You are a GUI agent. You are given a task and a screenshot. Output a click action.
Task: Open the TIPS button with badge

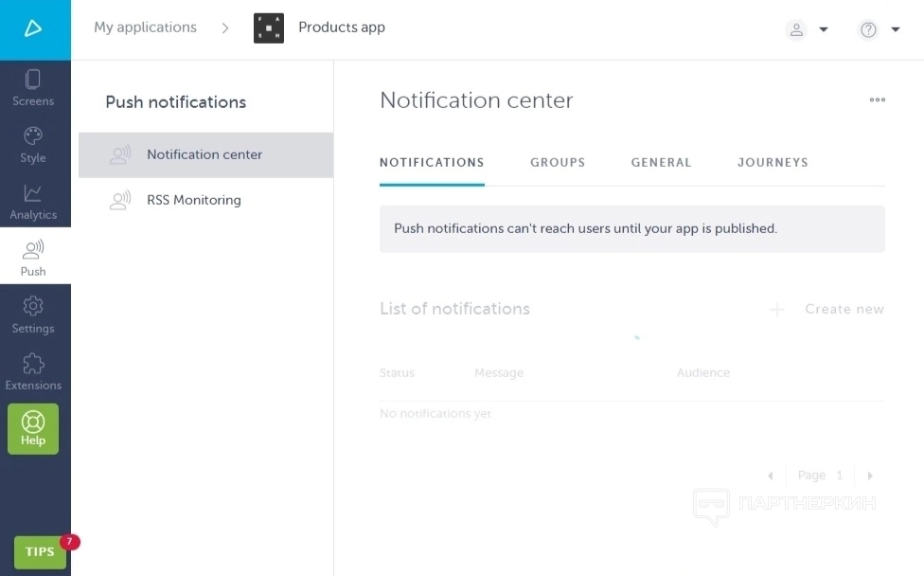click(x=40, y=552)
